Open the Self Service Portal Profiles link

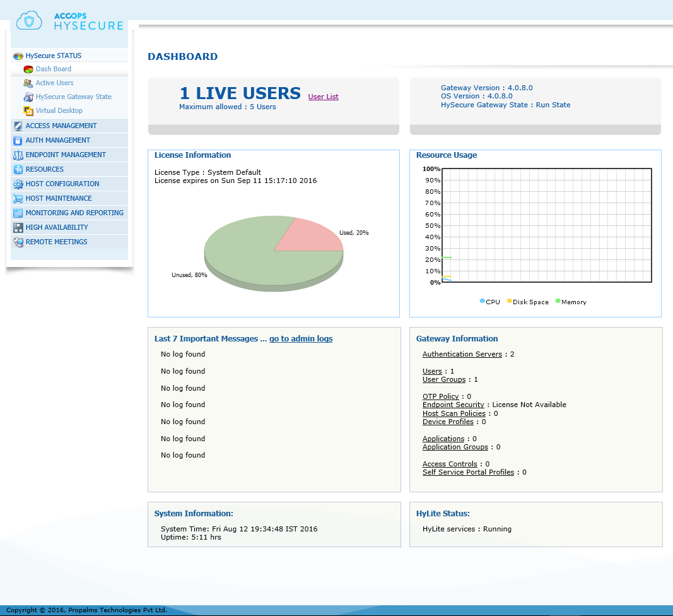click(x=468, y=473)
